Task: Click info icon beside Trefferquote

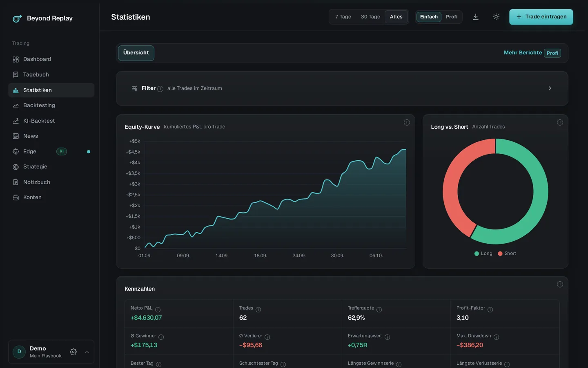Action: point(379,310)
